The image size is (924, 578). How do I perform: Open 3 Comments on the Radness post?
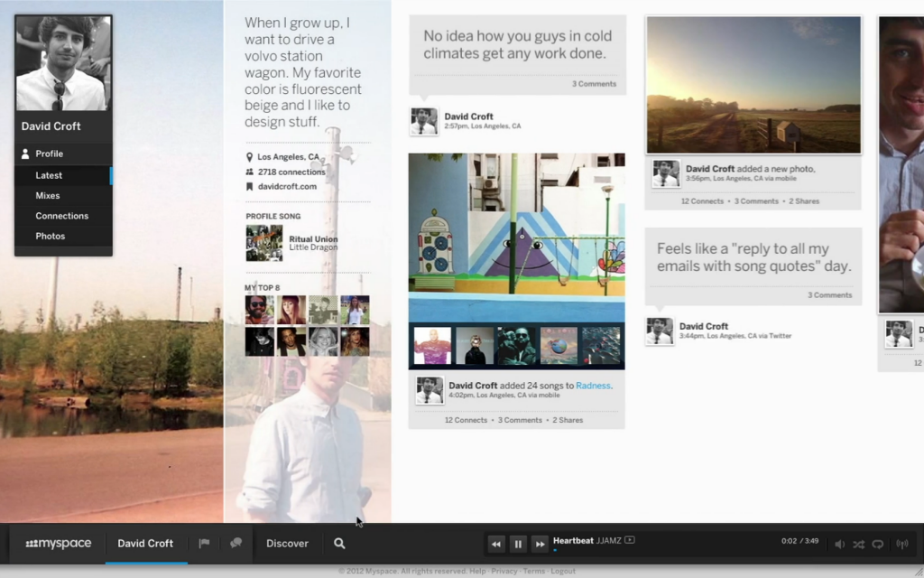pos(520,420)
